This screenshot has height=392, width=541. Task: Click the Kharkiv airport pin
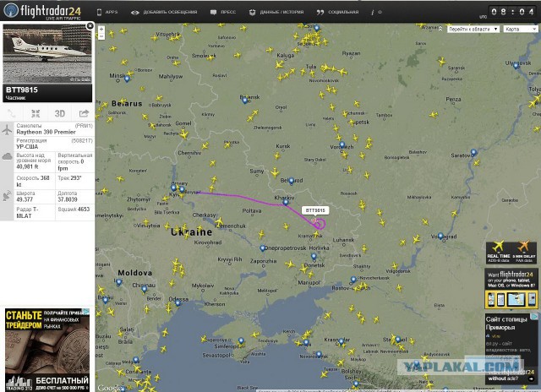(286, 203)
